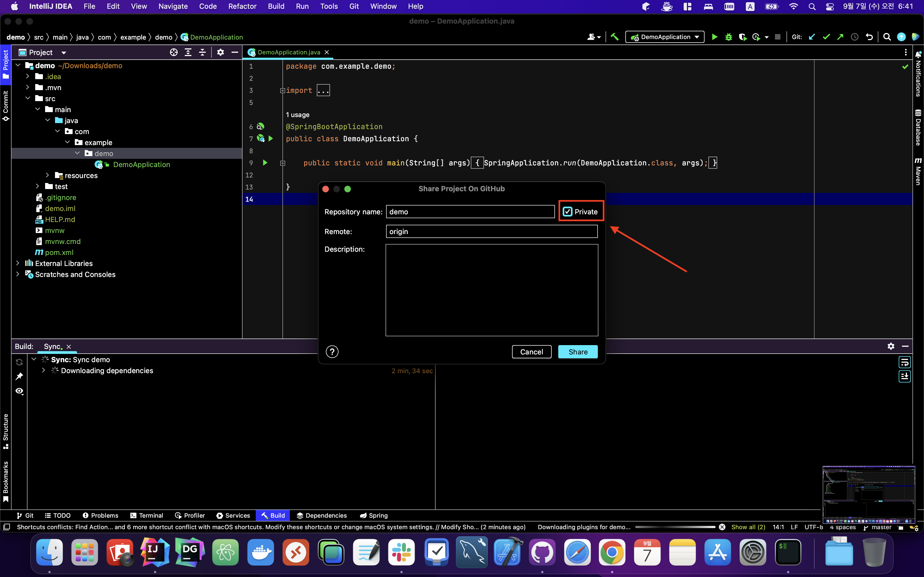Image resolution: width=924 pixels, height=577 pixels.
Task: Open the help question mark in dialog
Action: click(x=332, y=351)
